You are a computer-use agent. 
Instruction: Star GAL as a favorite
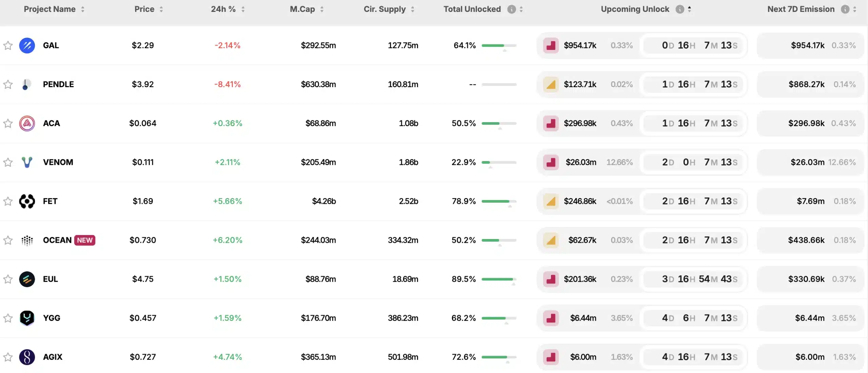pos(8,45)
